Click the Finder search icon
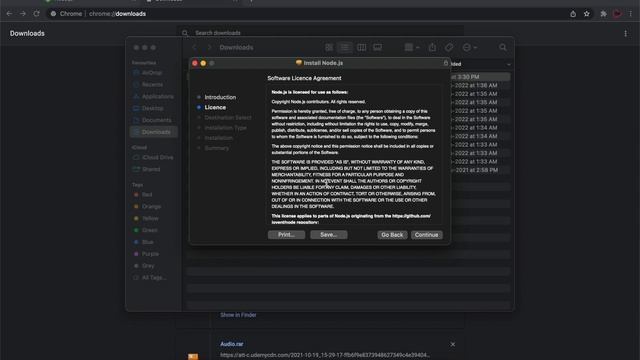Screen dimensions: 640x360 click(503, 47)
